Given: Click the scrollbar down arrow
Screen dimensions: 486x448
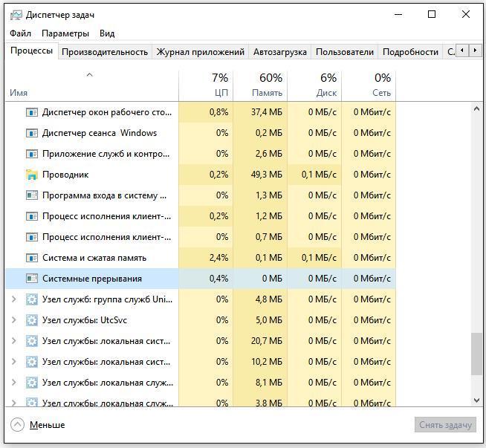Looking at the screenshot, I should click(476, 400).
